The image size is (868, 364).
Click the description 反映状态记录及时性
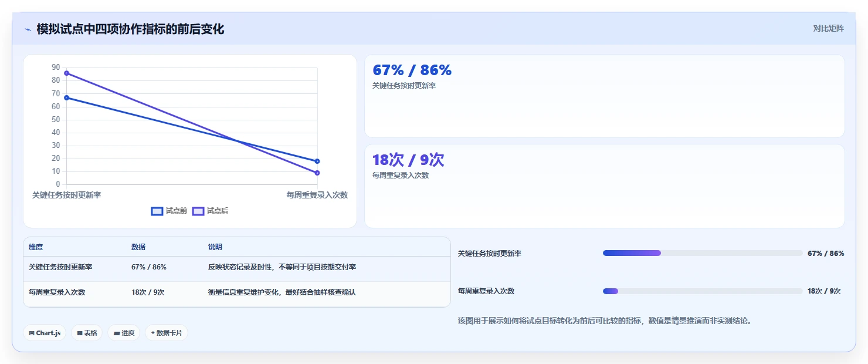[282, 267]
